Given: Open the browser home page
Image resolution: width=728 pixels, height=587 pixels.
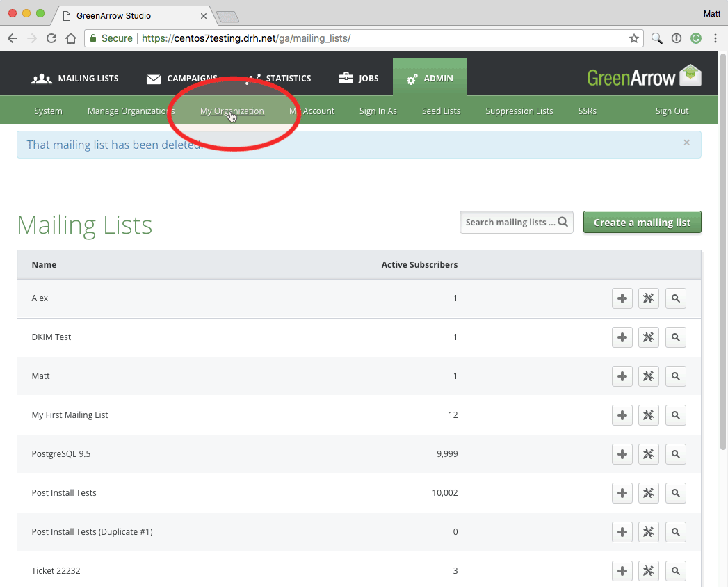Looking at the screenshot, I should pyautogui.click(x=70, y=38).
